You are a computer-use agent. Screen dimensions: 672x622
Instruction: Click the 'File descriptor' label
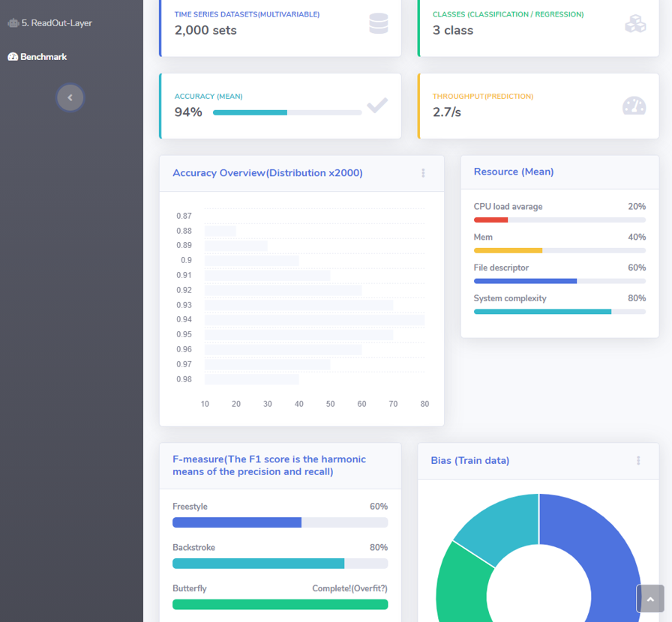tap(501, 268)
